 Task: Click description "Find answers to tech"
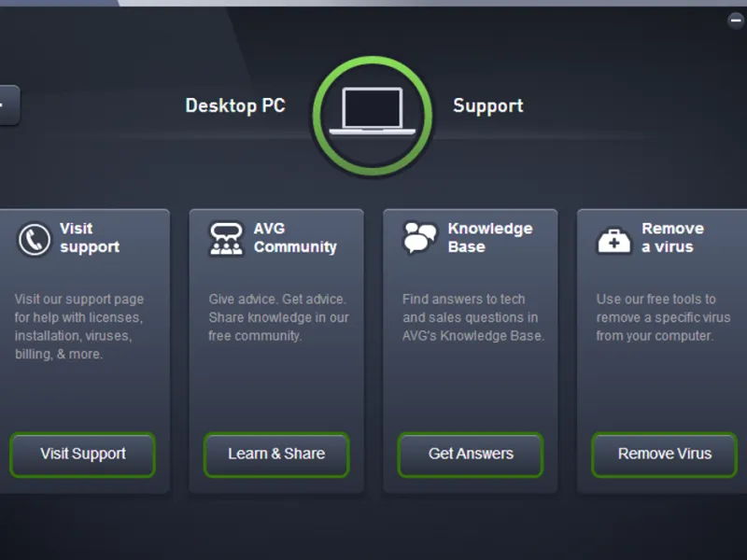(x=473, y=317)
